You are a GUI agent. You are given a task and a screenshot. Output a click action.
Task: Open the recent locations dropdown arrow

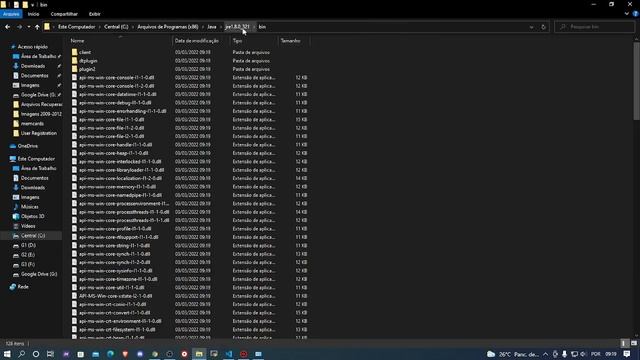point(29,27)
